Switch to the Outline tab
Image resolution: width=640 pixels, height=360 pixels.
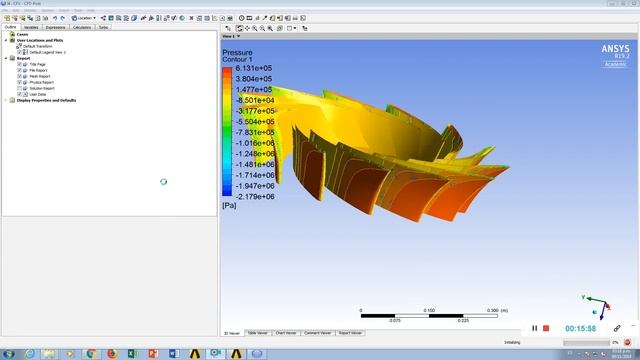coord(10,27)
